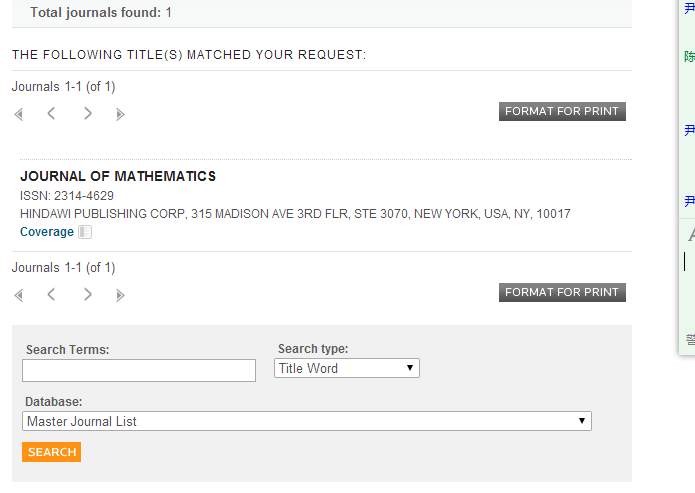Go to first page in bottom pagination
Screen dimensions: 695x493
pyautogui.click(x=19, y=295)
